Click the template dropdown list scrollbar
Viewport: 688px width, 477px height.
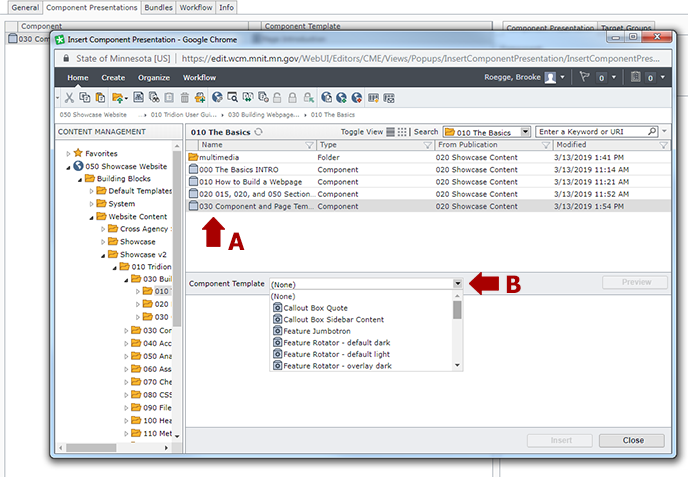pyautogui.click(x=457, y=310)
